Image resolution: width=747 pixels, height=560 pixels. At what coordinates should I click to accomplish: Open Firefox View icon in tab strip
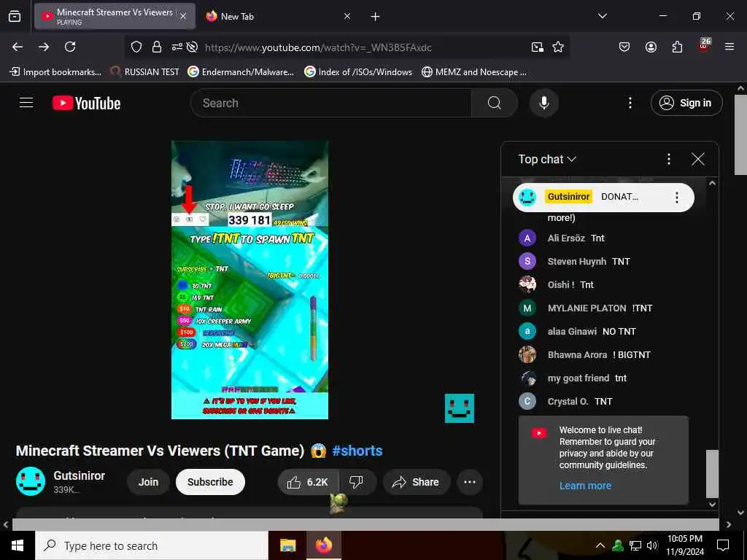(x=15, y=16)
